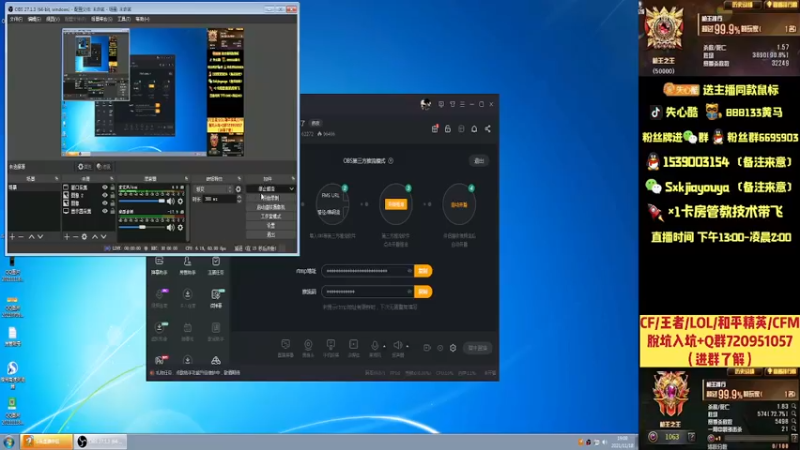Click camera icon in streaming app bottom toolbar
The width and height of the screenshot is (800, 450).
pyautogui.click(x=308, y=347)
